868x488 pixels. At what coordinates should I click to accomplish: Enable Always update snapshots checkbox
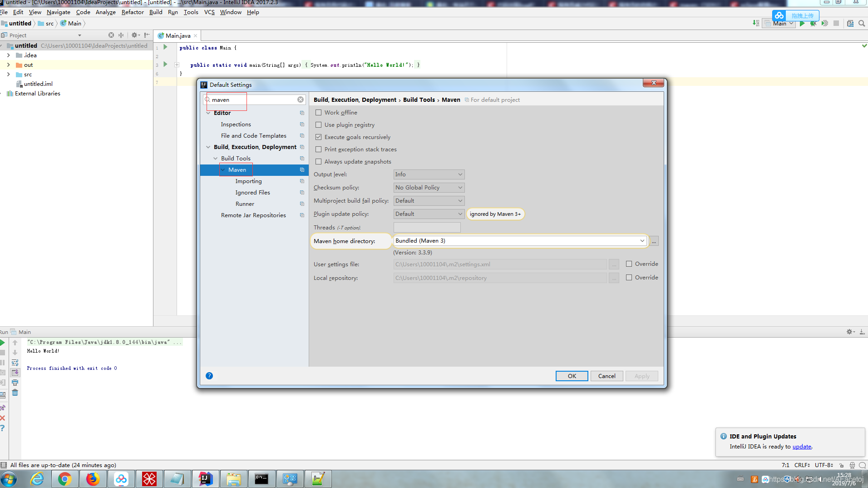[318, 162]
